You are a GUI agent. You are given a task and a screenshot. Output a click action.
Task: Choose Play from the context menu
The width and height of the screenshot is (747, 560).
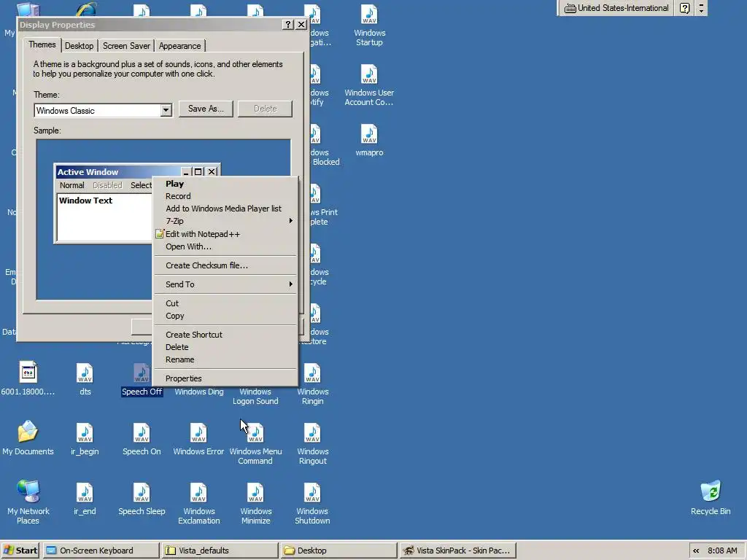pos(225,184)
